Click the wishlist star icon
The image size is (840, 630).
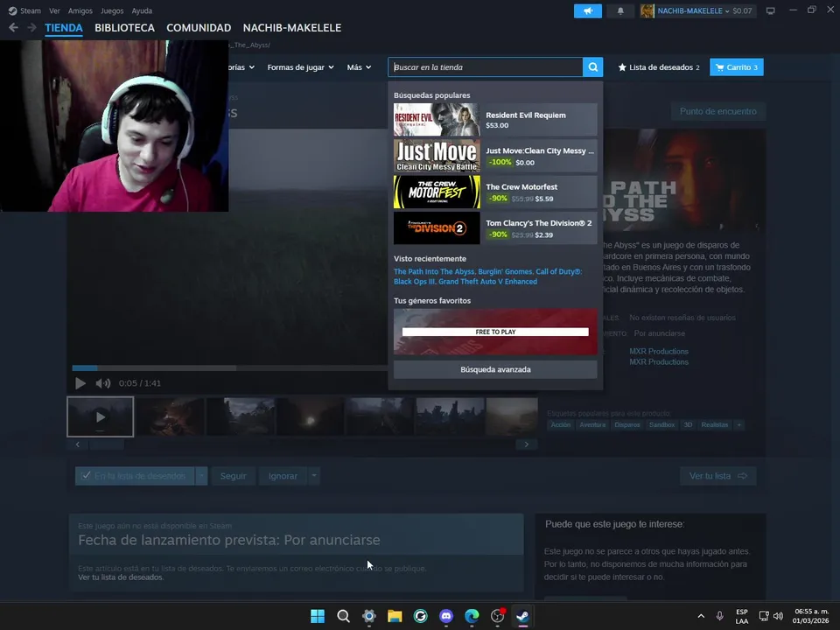(622, 67)
